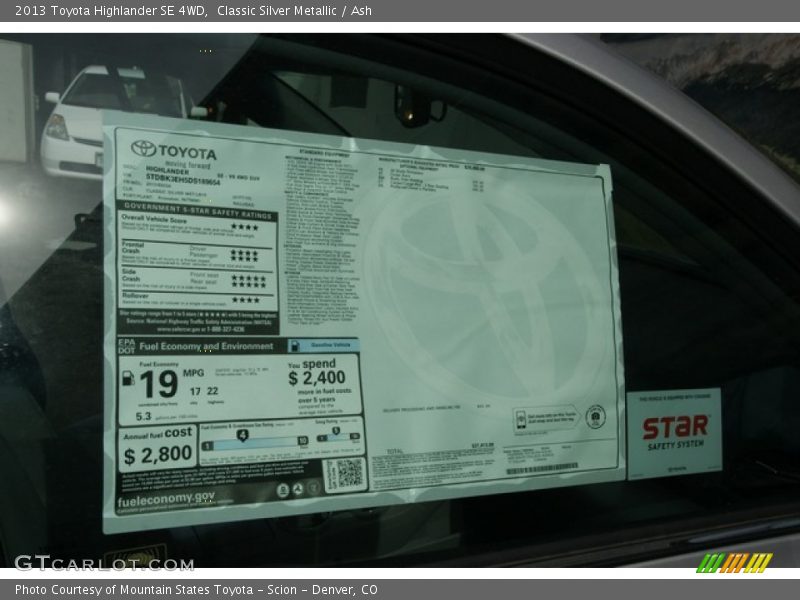This screenshot has width=800, height=600.
Task: Click the colored stripes logo in the bottom corner
Action: tap(734, 563)
